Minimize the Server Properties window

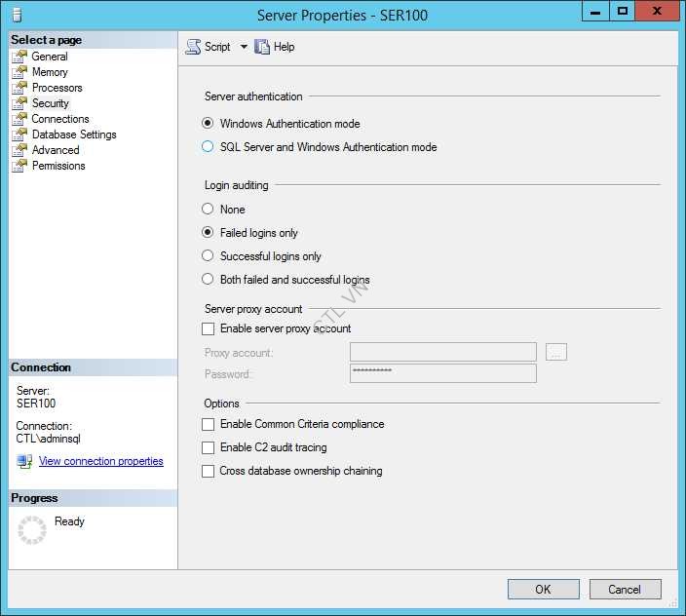click(595, 12)
